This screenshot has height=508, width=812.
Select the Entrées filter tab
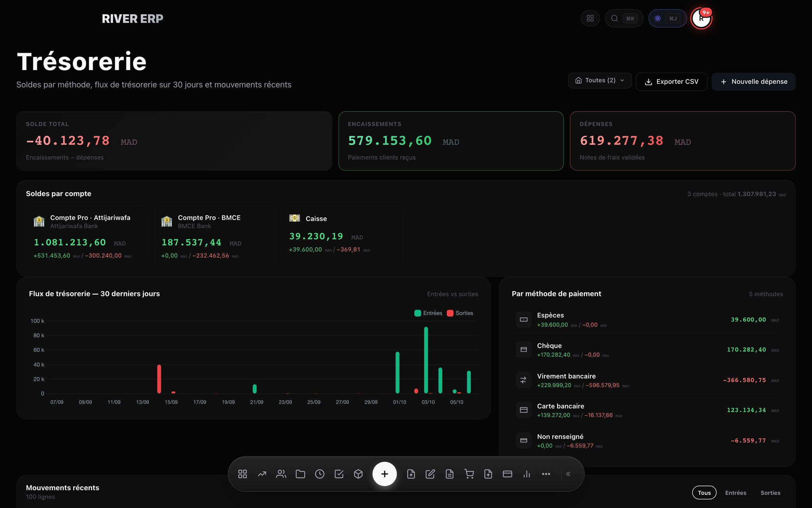[x=736, y=493]
